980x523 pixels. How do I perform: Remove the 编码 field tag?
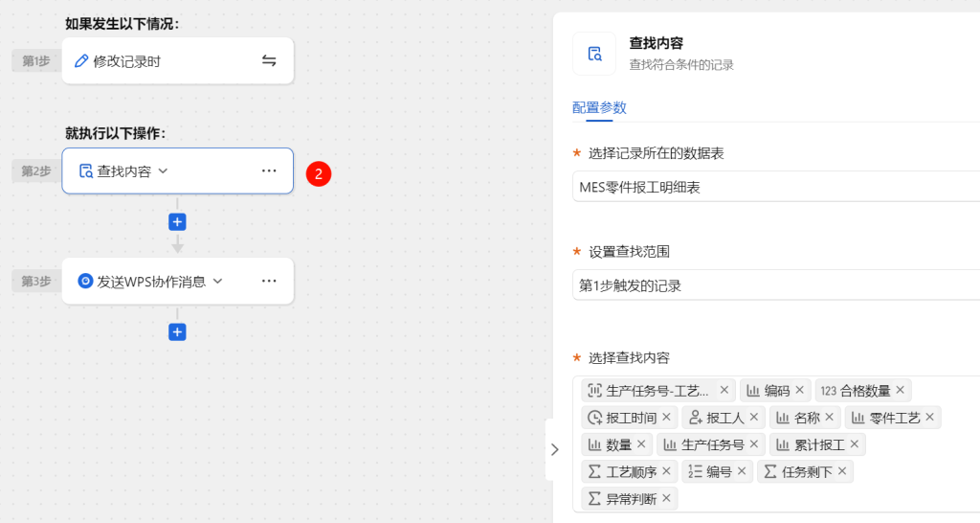point(799,390)
